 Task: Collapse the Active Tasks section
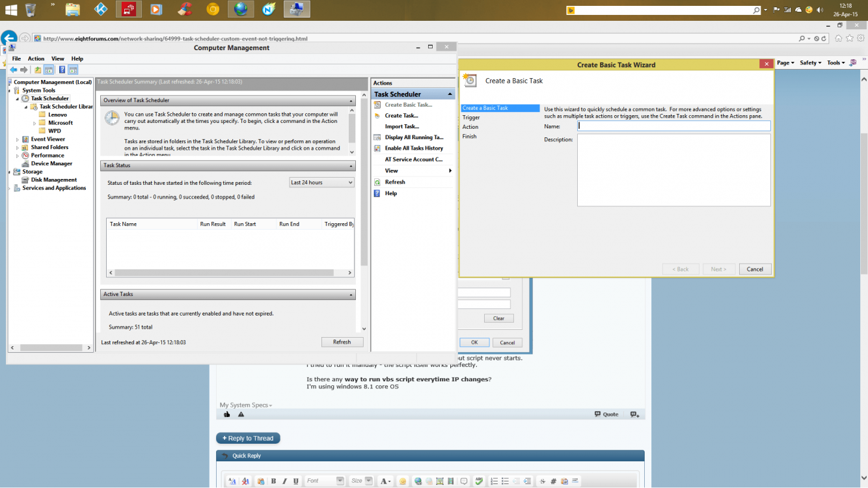[x=352, y=294]
